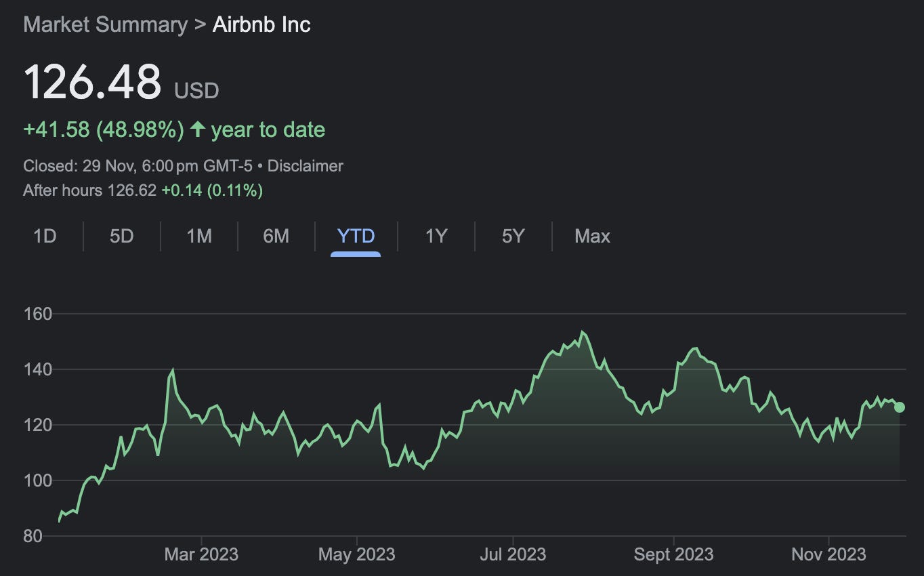924x576 pixels.
Task: Click the 80 y-axis label
Action: pyautogui.click(x=33, y=537)
